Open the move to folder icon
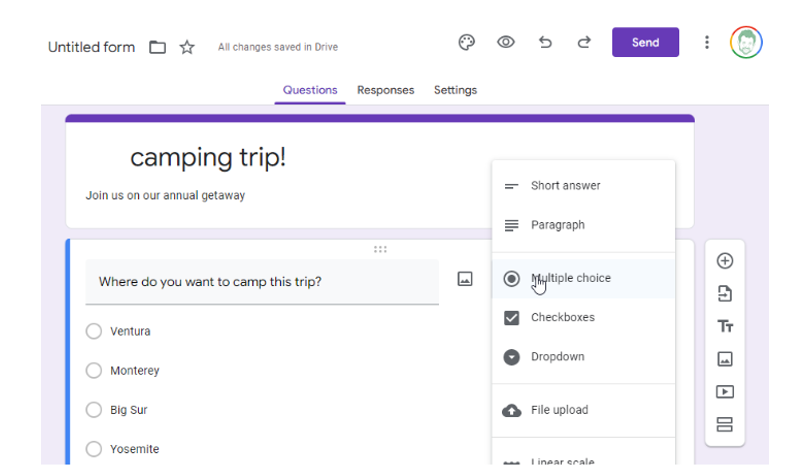 pos(157,47)
